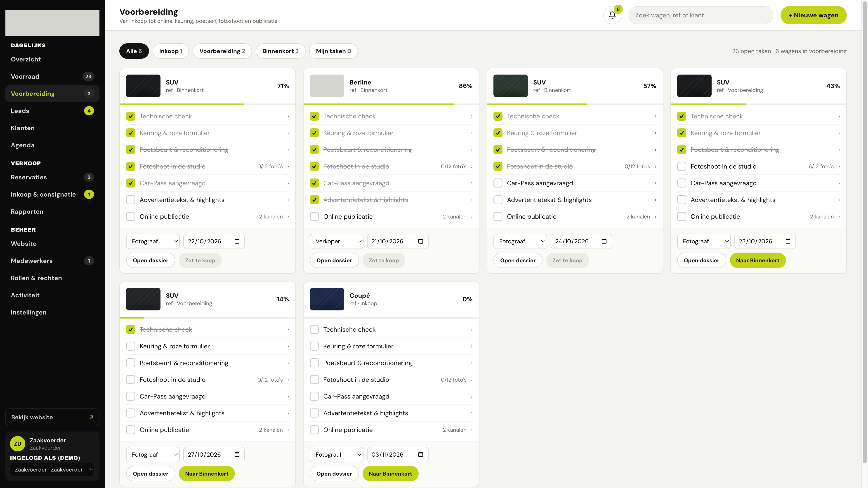Open calendar picker on 03/11/2026 date
Image resolution: width=868 pixels, height=488 pixels.
click(420, 454)
